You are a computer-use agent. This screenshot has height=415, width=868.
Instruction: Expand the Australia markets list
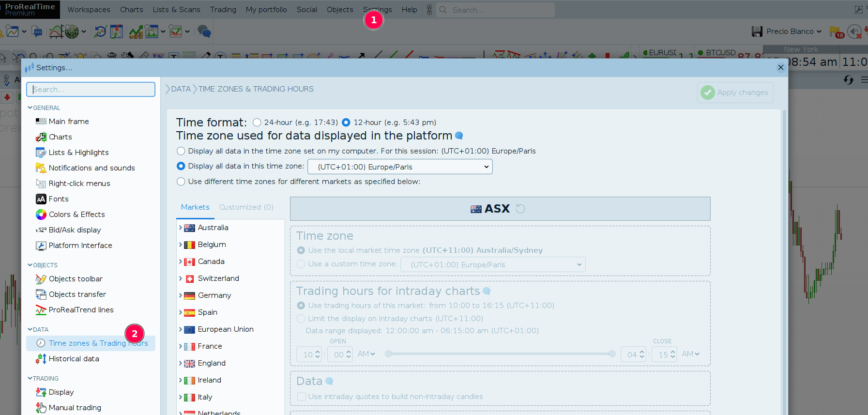(x=181, y=228)
